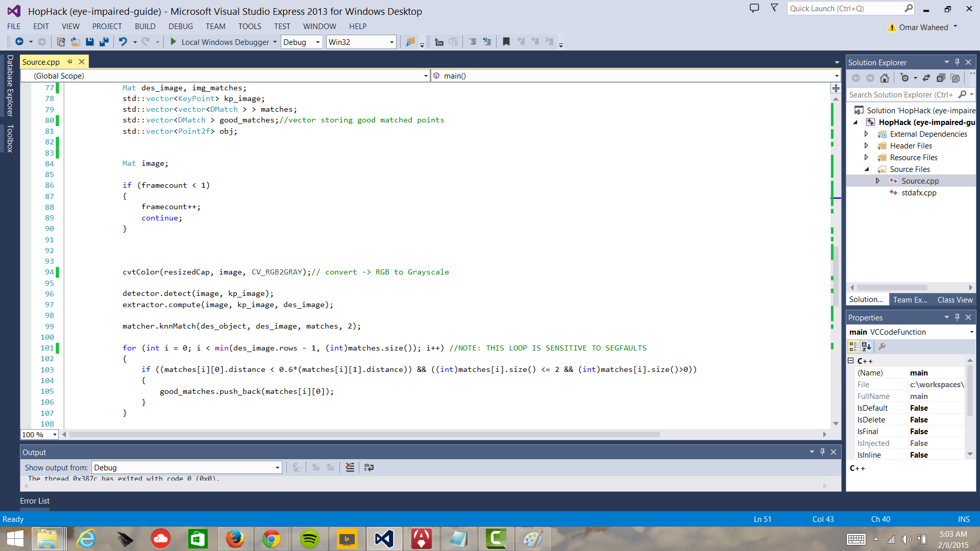Click the Undo toolbar icon
The height and width of the screenshot is (551, 980).
pyautogui.click(x=122, y=42)
